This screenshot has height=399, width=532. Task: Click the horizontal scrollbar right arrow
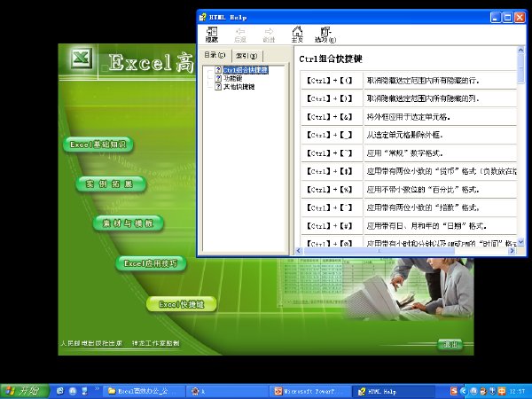[512, 251]
